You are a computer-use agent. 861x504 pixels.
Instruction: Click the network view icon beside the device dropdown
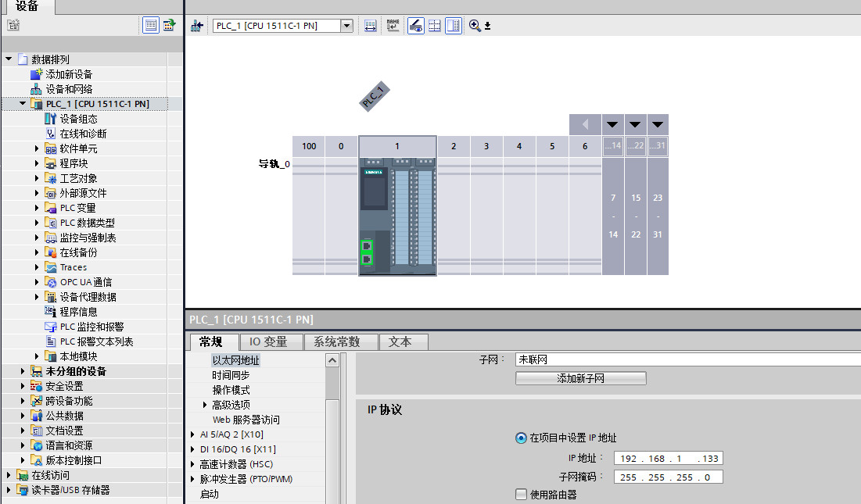(197, 26)
